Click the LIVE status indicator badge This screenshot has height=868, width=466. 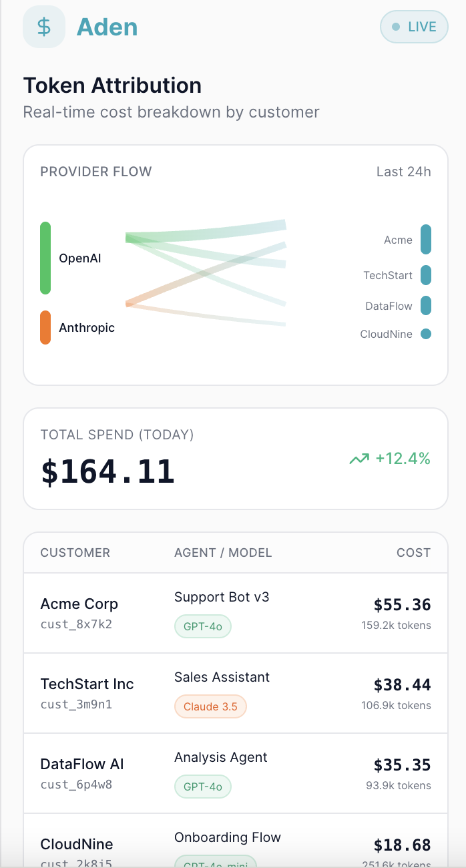point(414,27)
